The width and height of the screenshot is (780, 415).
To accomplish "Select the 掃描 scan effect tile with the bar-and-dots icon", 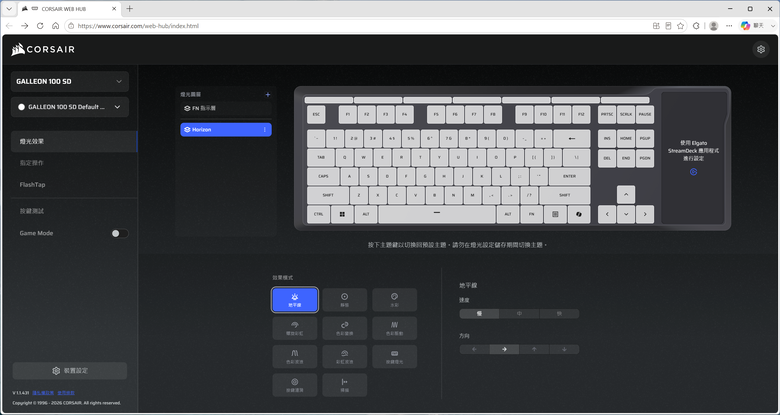I will 345,385.
